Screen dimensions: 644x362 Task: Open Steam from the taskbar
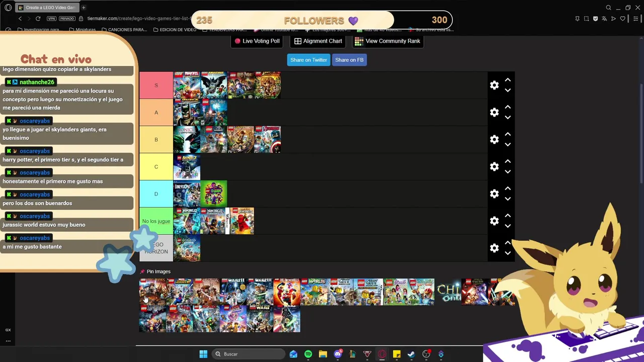tap(411, 354)
